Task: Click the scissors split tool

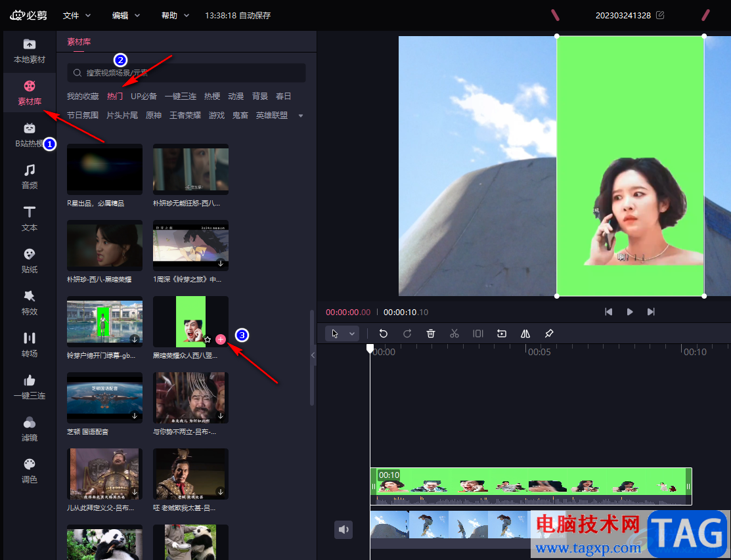Action: [x=454, y=334]
